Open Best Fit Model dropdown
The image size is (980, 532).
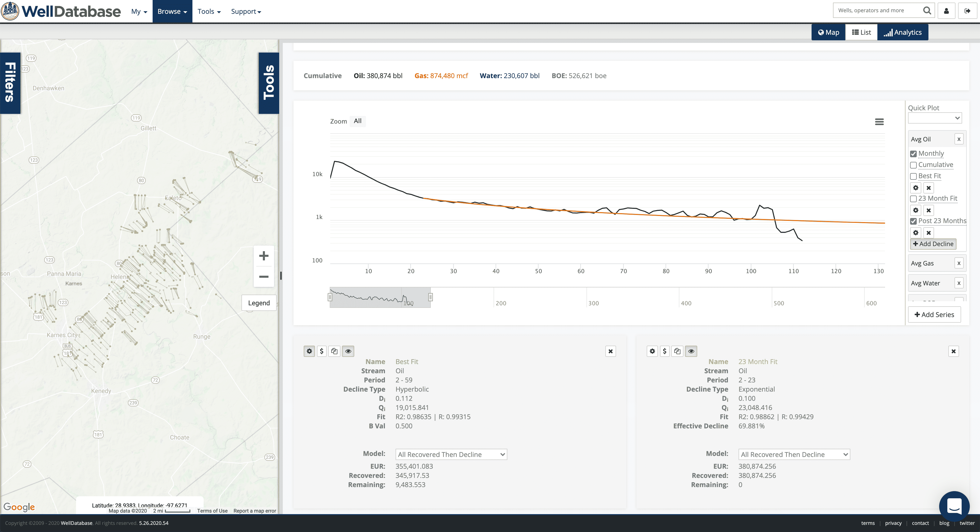(451, 454)
